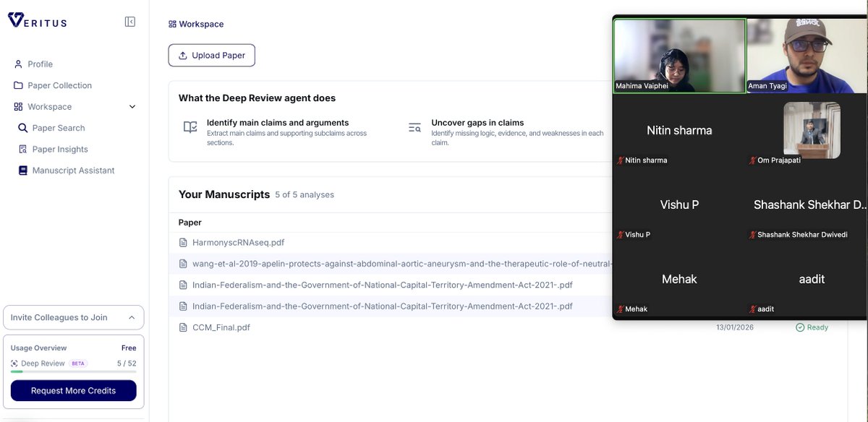Screen dimensions: 868x422
Task: Click the Paper column header
Action: (x=190, y=223)
